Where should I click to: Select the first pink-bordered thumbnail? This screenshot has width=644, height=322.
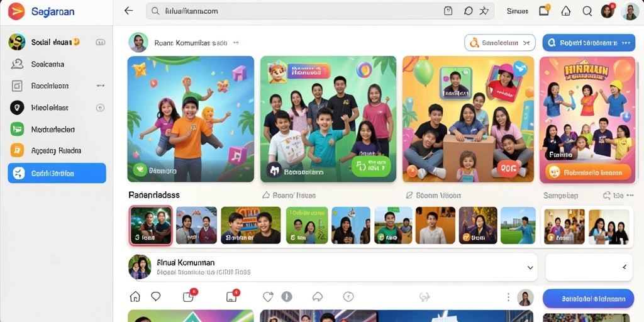coord(151,226)
